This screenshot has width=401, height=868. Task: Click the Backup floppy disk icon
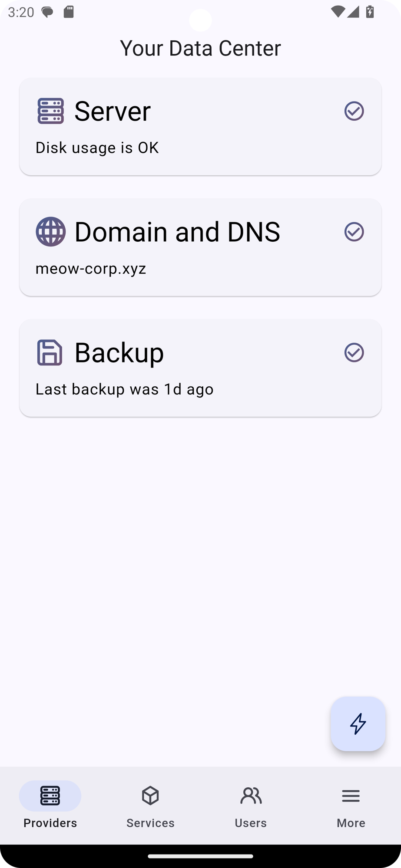click(x=50, y=352)
